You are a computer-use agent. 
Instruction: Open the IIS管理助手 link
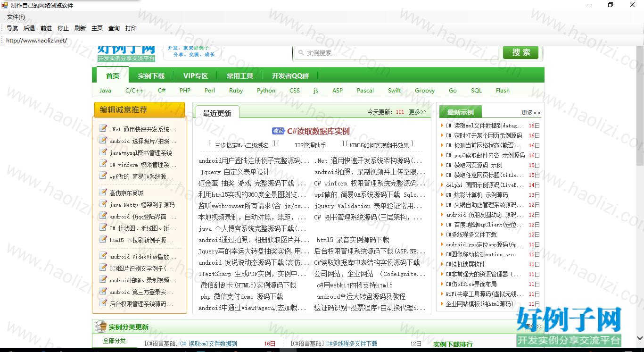pos(310,145)
